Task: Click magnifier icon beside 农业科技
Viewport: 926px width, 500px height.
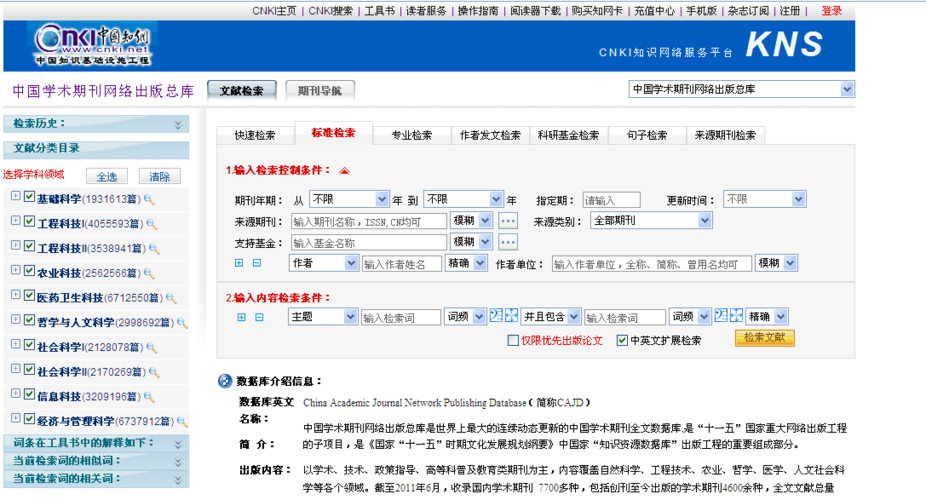Action: [149, 273]
